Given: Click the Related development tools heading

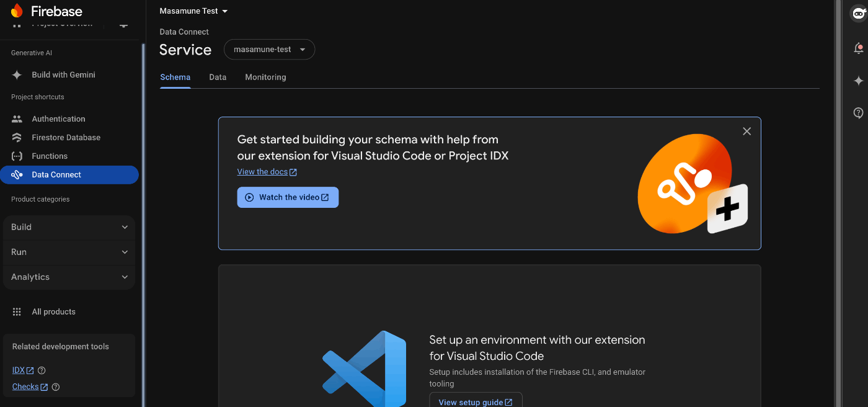Looking at the screenshot, I should [61, 347].
